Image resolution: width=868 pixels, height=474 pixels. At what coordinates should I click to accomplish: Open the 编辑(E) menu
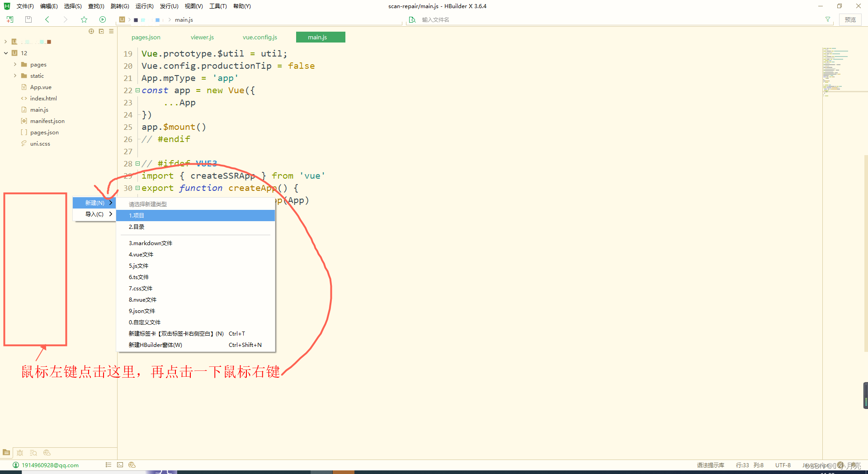[x=49, y=6]
